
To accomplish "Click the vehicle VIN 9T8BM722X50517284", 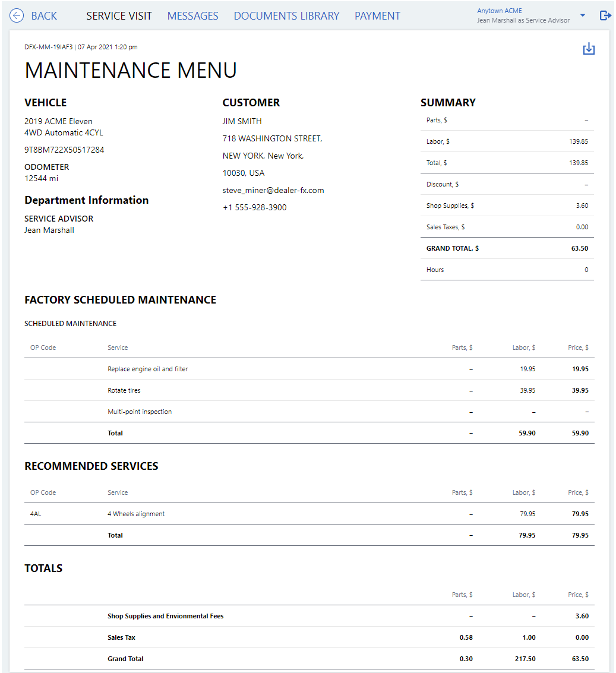I will click(x=64, y=150).
